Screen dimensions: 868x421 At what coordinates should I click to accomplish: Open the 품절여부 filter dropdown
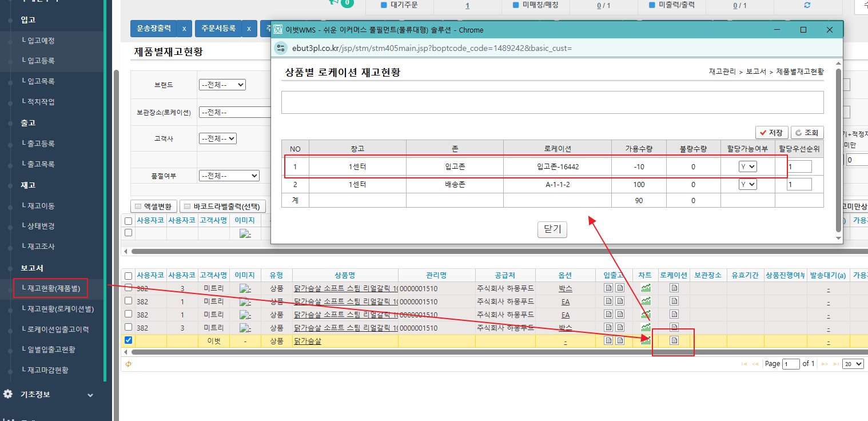pyautogui.click(x=229, y=176)
